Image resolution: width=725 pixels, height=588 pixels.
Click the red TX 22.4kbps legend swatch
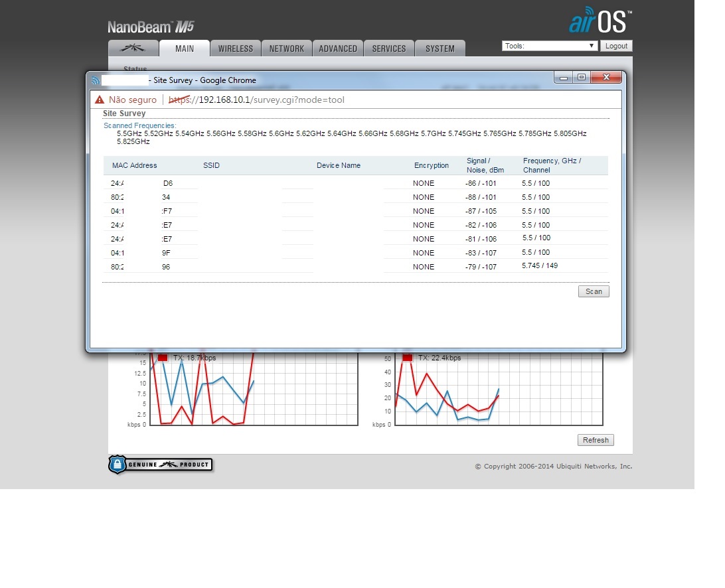[x=408, y=358]
